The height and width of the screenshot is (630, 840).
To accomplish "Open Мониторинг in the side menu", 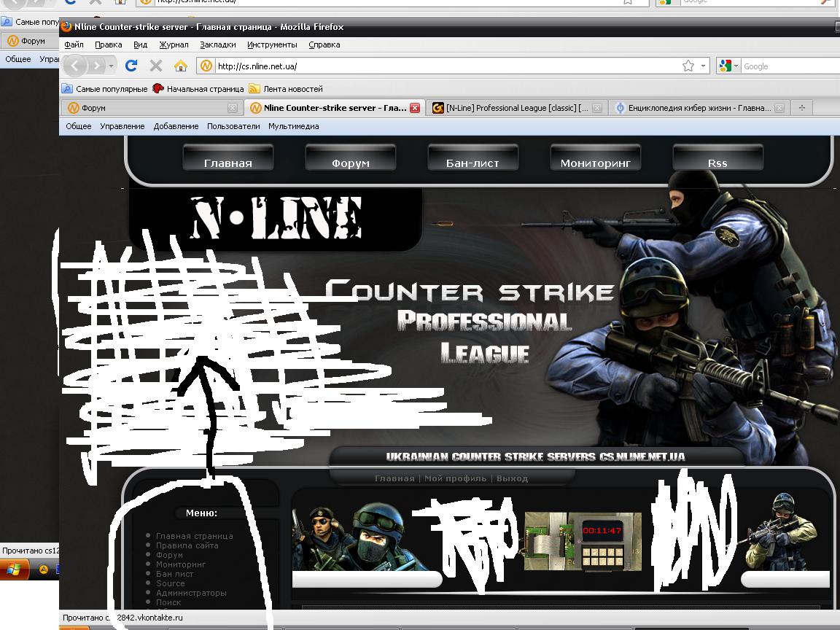I will coord(181,564).
